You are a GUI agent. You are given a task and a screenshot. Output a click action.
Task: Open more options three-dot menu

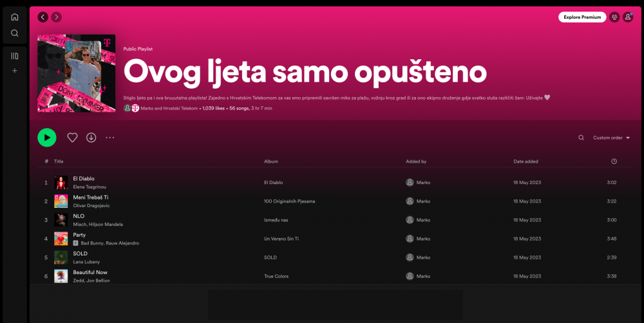coord(110,138)
